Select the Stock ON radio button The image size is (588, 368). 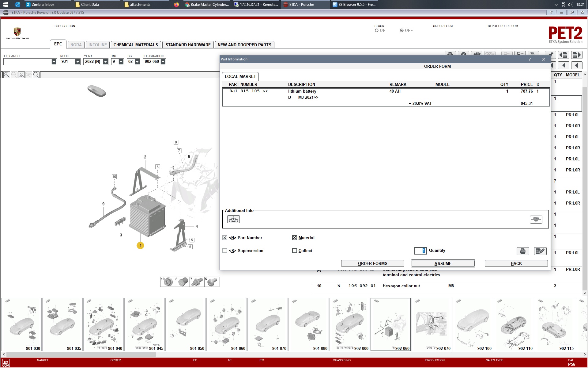pos(377,31)
